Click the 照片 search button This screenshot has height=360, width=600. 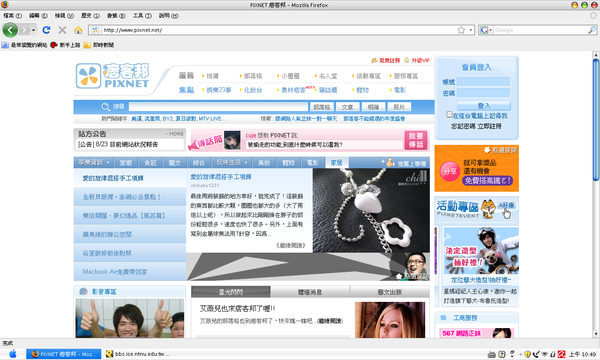[399, 107]
